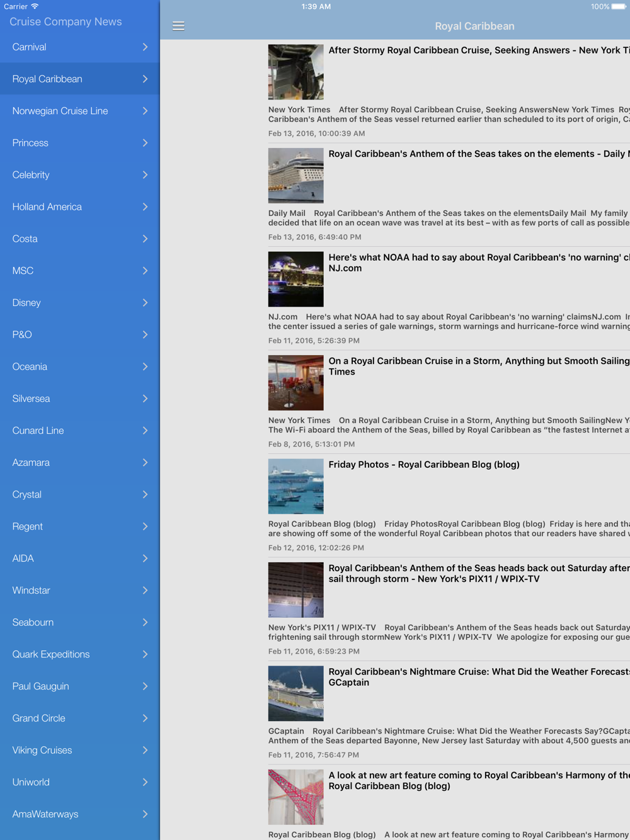Screen dimensions: 630x840
Task: Click the 'Feb 13, 2016, 6:49:40 PM' timestamp
Action: click(x=315, y=237)
